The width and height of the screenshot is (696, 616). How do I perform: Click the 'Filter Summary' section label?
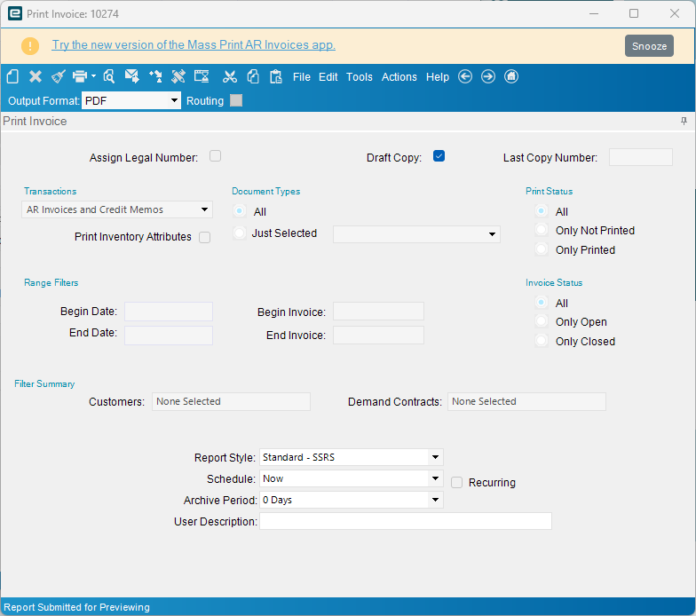pyautogui.click(x=44, y=383)
